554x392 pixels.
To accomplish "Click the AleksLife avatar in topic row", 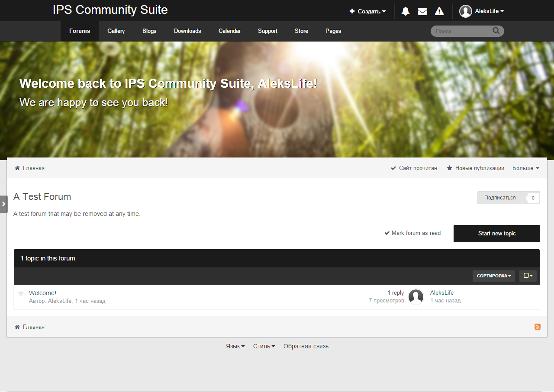I will 416,297.
